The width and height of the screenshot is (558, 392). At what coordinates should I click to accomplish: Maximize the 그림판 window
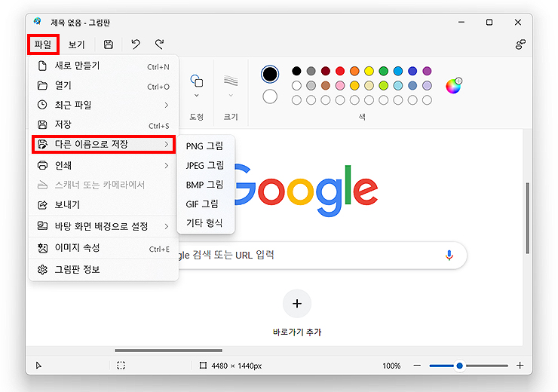coord(489,22)
